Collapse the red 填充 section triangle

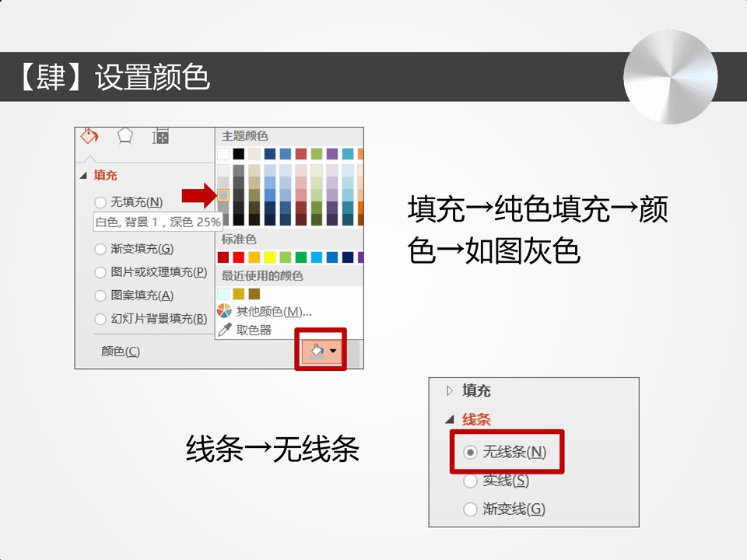pos(84,176)
